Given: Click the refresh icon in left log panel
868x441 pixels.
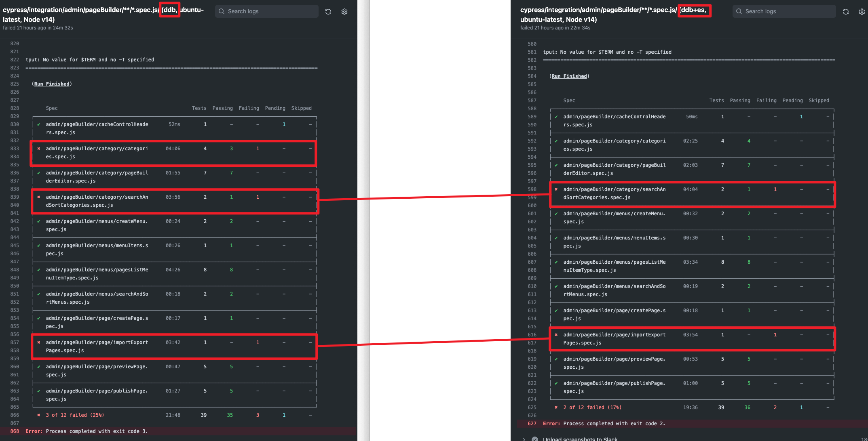Looking at the screenshot, I should pos(328,12).
